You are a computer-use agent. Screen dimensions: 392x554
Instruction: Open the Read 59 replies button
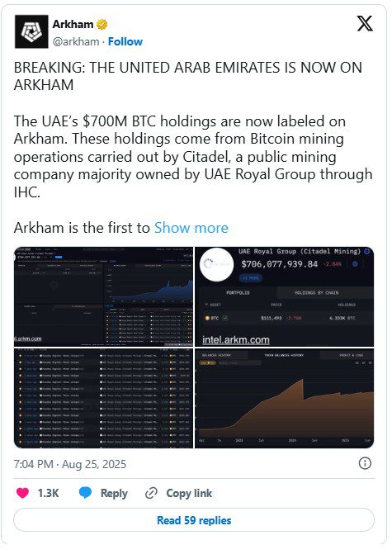pyautogui.click(x=194, y=520)
